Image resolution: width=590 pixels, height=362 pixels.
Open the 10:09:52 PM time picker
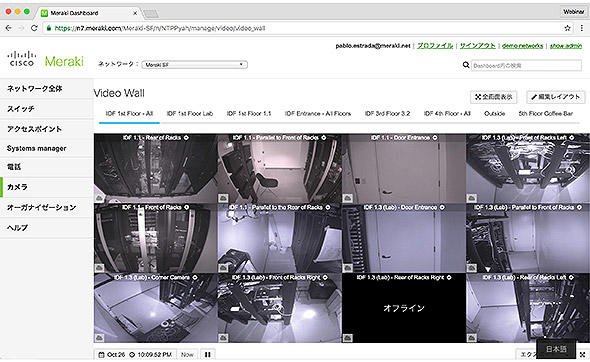tap(151, 354)
